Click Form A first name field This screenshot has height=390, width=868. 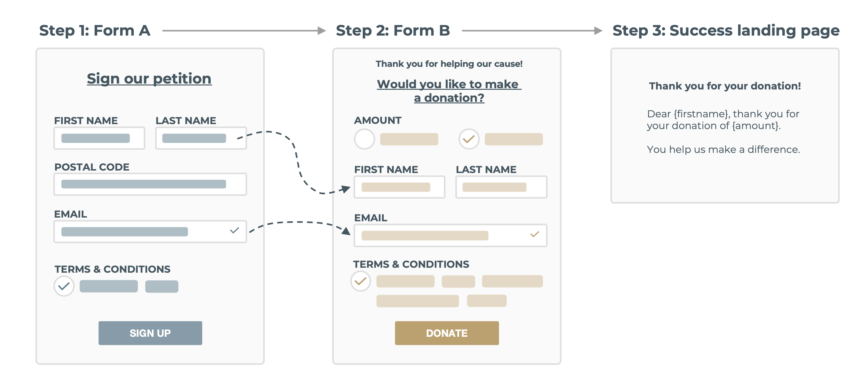pos(99,138)
